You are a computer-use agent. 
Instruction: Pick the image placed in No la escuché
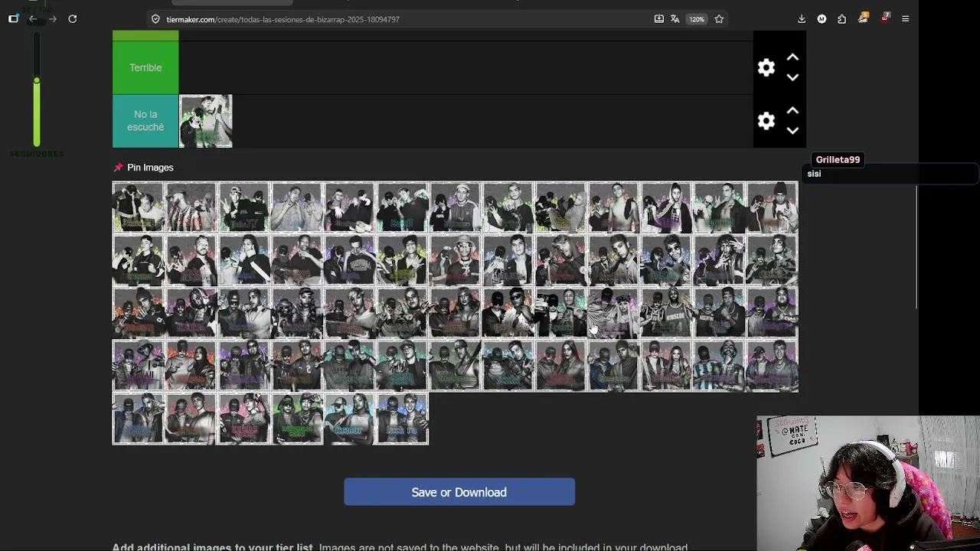coord(206,121)
